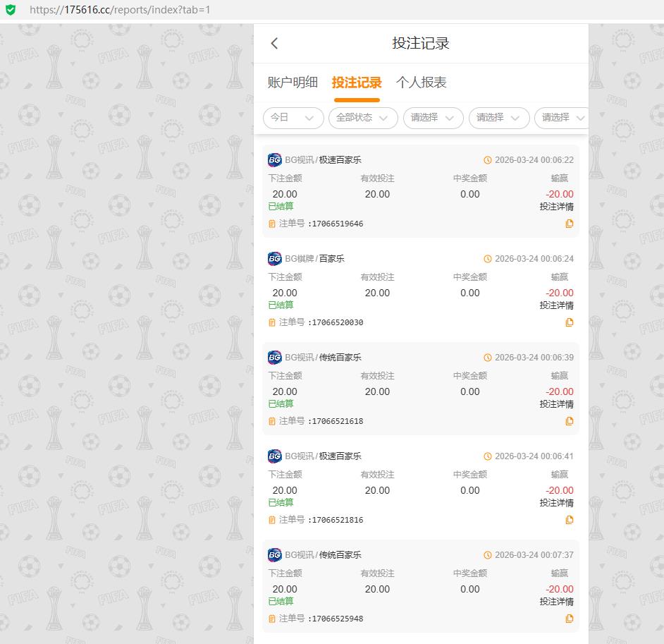This screenshot has height=644, width=664.
Task: Click the clock icon beside 00:06:24 timestamp
Action: tap(487, 259)
